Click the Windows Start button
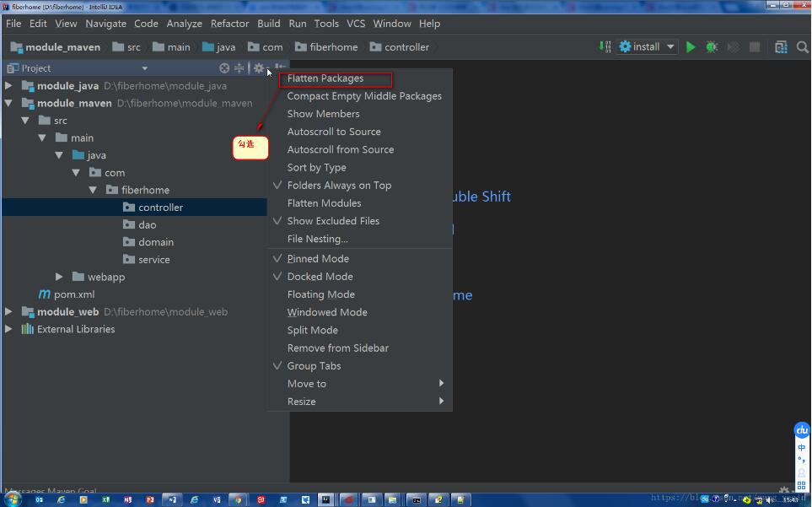Screen dimensions: 812x507 coord(13,499)
